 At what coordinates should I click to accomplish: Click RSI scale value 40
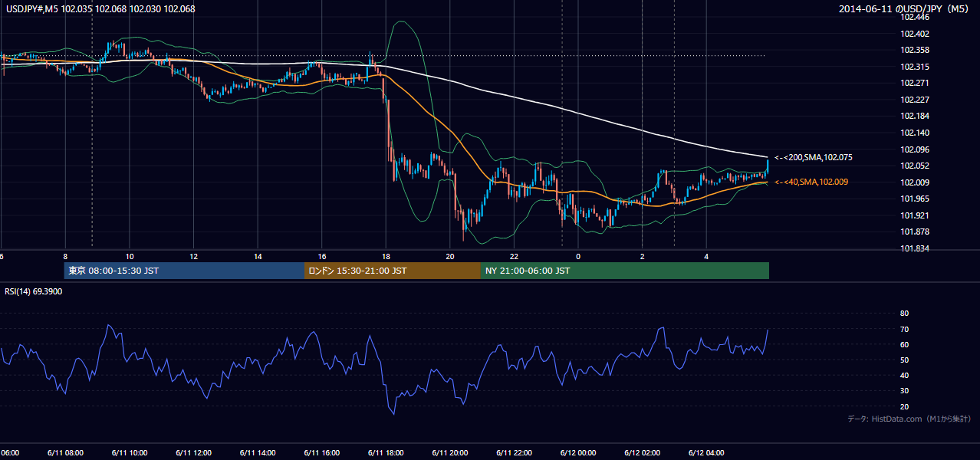point(904,375)
